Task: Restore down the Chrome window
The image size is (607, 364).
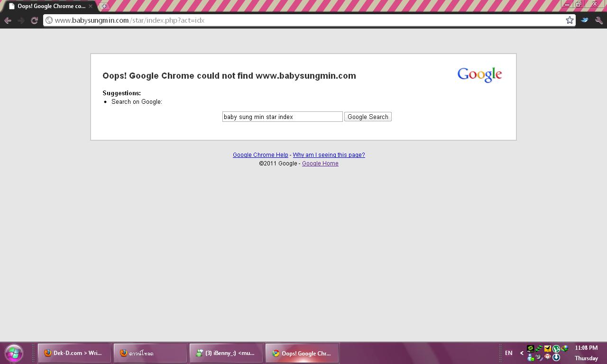Action: click(579, 4)
